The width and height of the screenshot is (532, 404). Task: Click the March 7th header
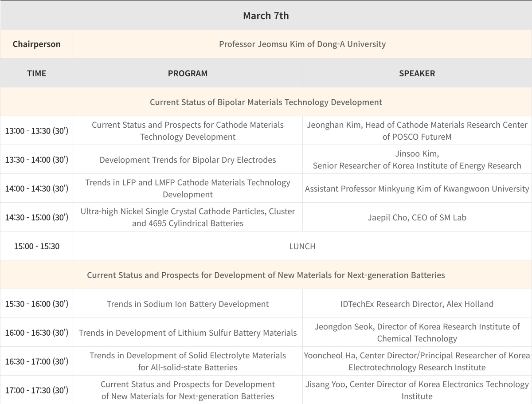pos(266,16)
